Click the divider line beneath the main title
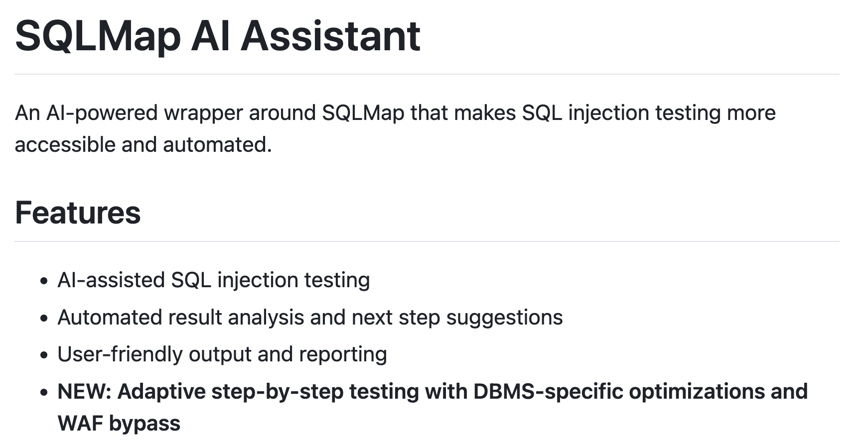This screenshot has width=868, height=444. pos(427,74)
